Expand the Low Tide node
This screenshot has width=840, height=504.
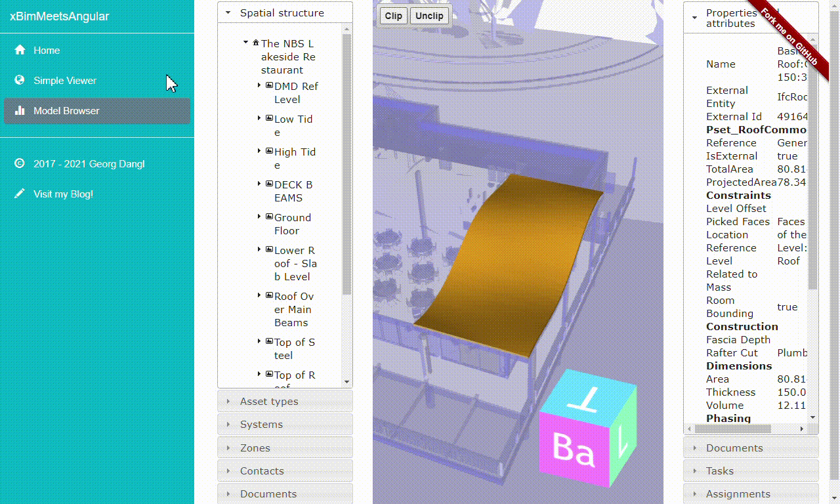[x=259, y=118]
